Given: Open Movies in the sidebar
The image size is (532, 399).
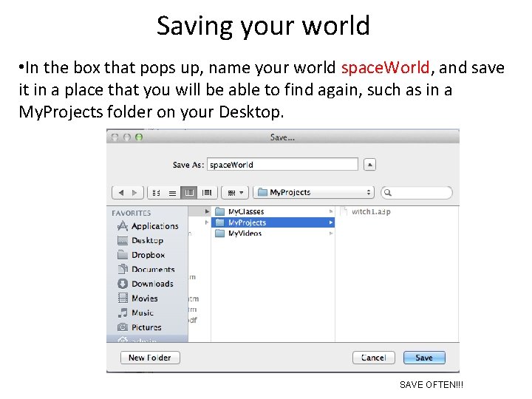Looking at the screenshot, I should pyautogui.click(x=137, y=299).
